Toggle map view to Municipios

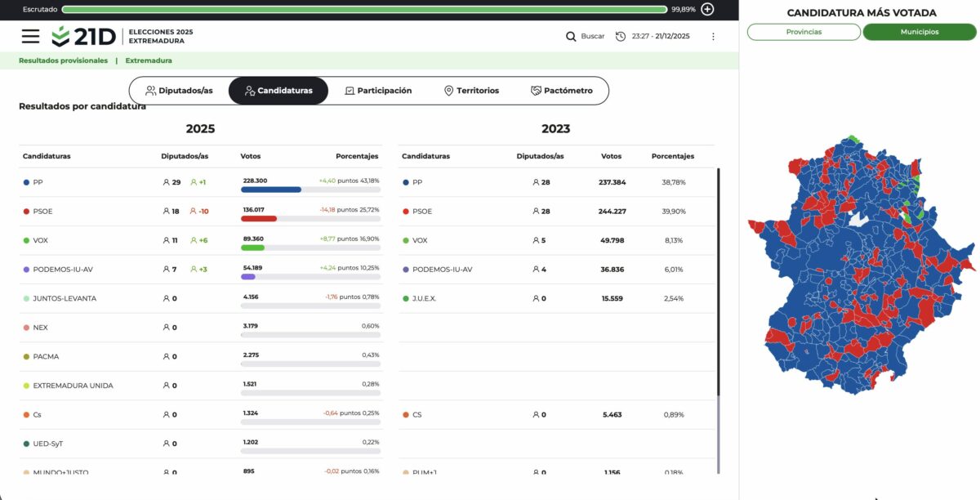point(920,32)
